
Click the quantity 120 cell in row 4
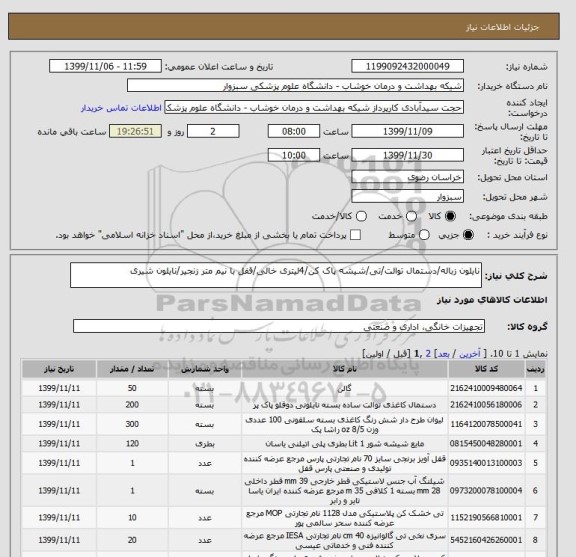(132, 443)
